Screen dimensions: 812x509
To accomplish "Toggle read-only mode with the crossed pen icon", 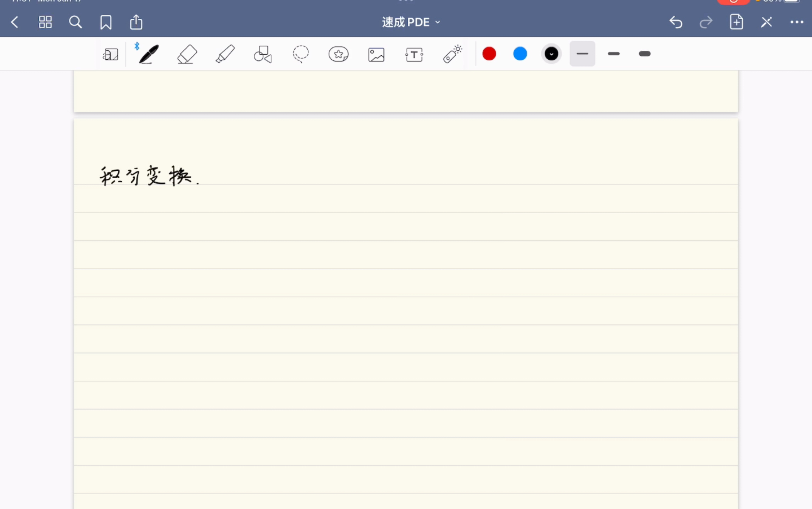I will click(766, 22).
